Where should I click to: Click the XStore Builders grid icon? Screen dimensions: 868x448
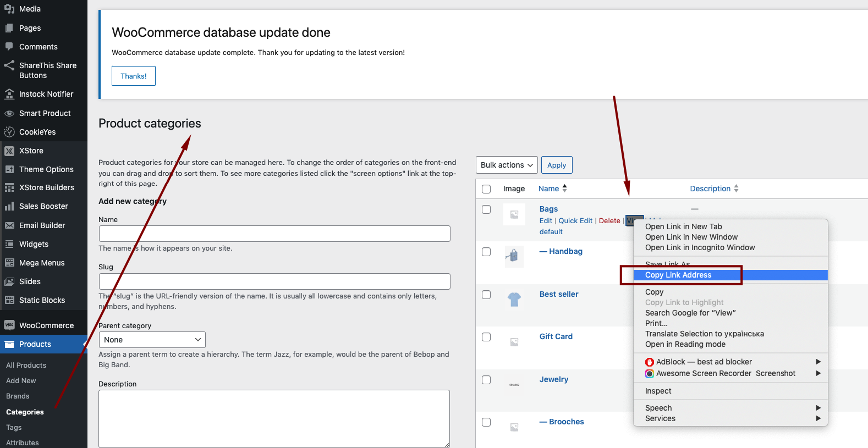point(9,187)
